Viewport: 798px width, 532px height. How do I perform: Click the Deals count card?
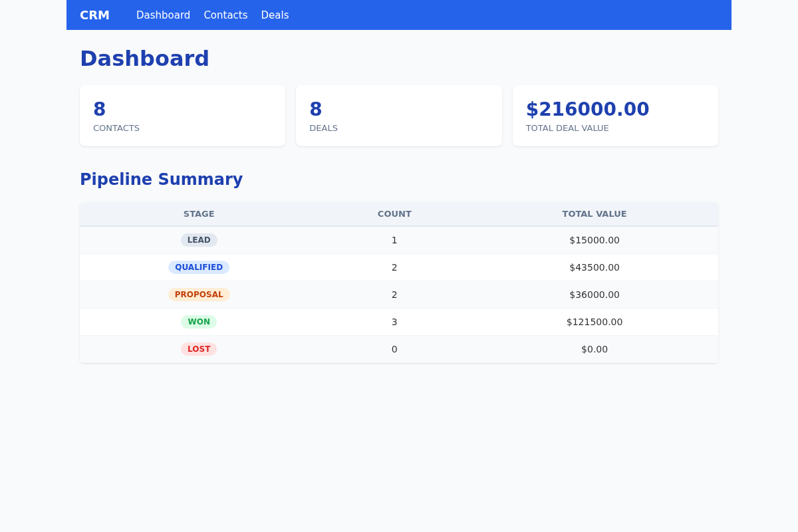click(x=398, y=115)
